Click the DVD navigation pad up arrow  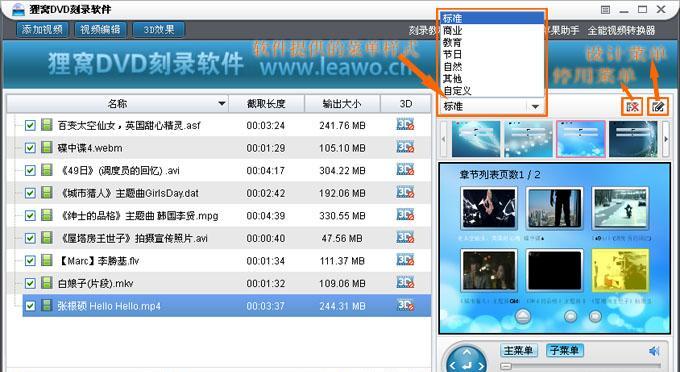(x=467, y=352)
